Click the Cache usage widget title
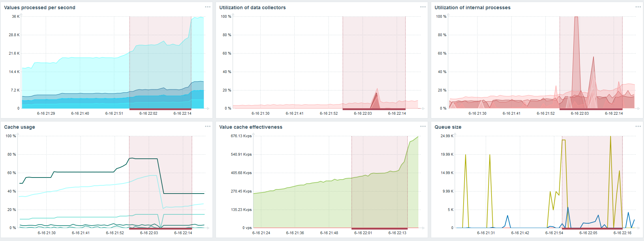The height and width of the screenshot is (241, 644). tap(19, 127)
